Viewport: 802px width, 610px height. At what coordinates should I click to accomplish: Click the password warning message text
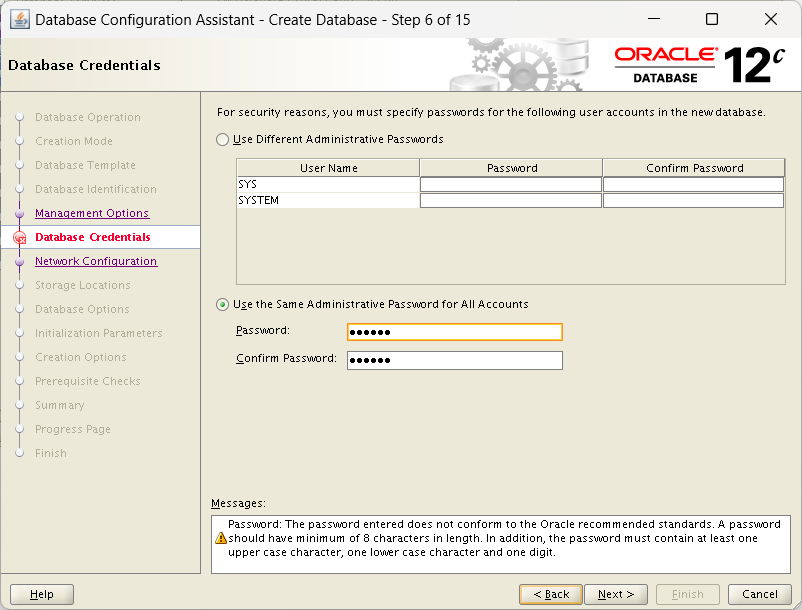504,538
